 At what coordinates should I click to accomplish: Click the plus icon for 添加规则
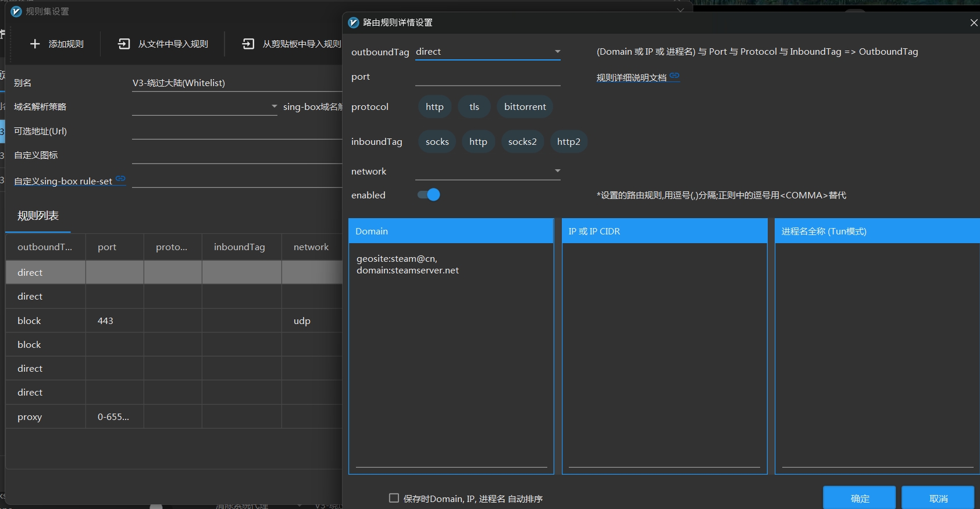[35, 44]
